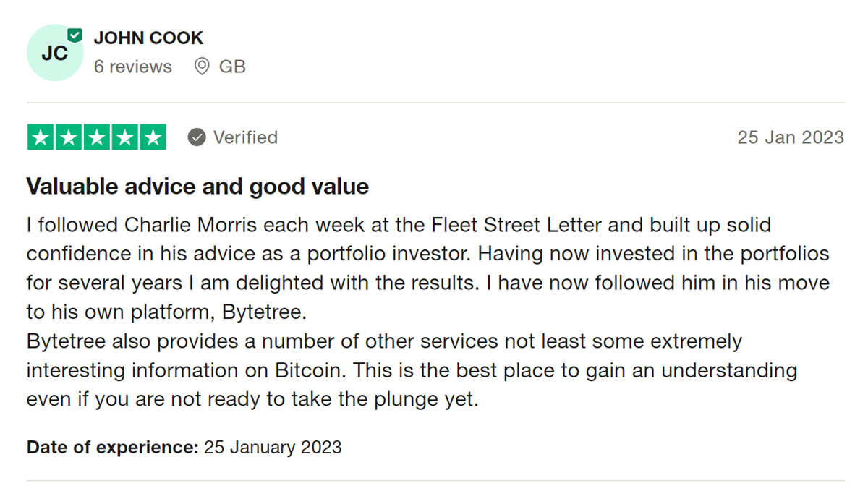The height and width of the screenshot is (491, 868).
Task: Open the review titled Valuable advice and good value
Action: 197,187
